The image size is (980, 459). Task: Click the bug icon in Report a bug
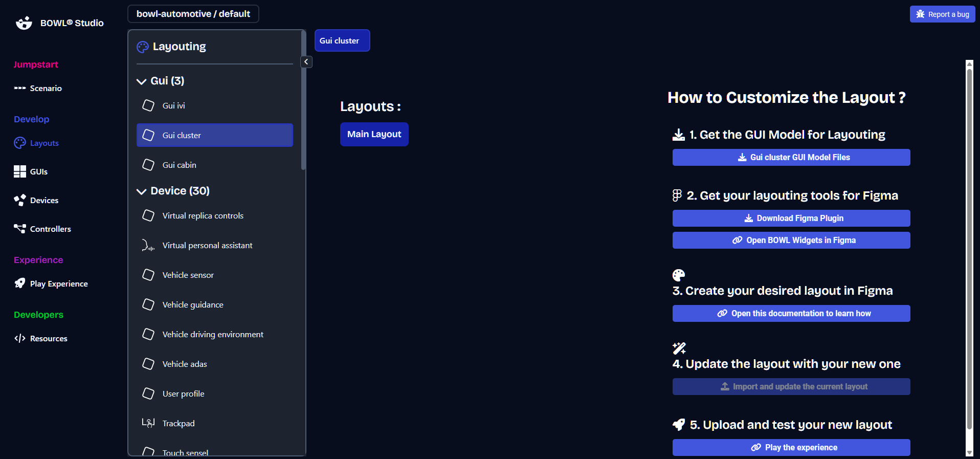coord(920,14)
